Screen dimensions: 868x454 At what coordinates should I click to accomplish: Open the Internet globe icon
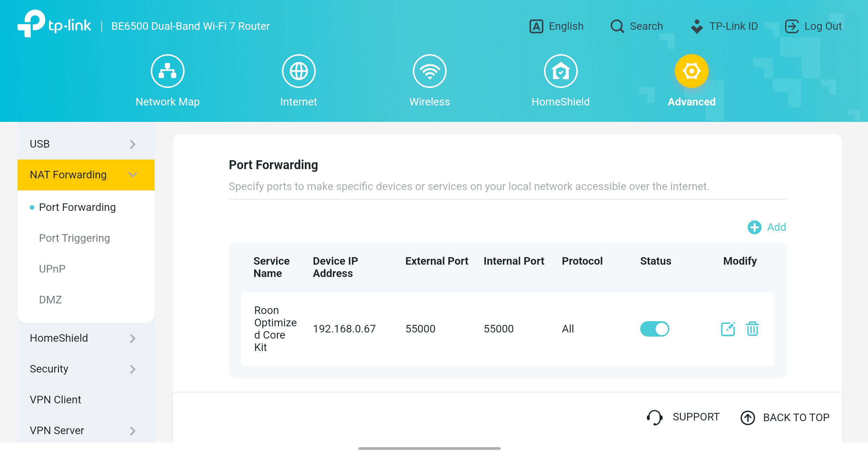pyautogui.click(x=299, y=71)
